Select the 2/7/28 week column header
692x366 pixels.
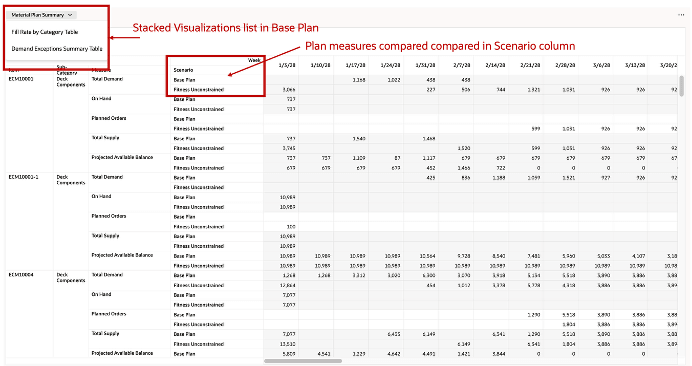tap(462, 65)
